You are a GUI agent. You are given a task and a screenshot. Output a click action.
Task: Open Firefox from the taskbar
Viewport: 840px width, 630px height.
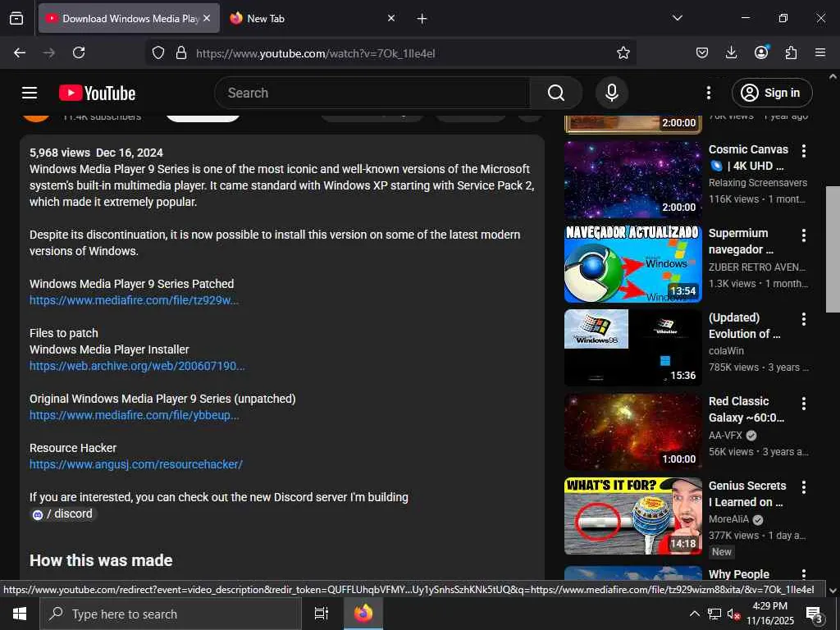coord(363,614)
